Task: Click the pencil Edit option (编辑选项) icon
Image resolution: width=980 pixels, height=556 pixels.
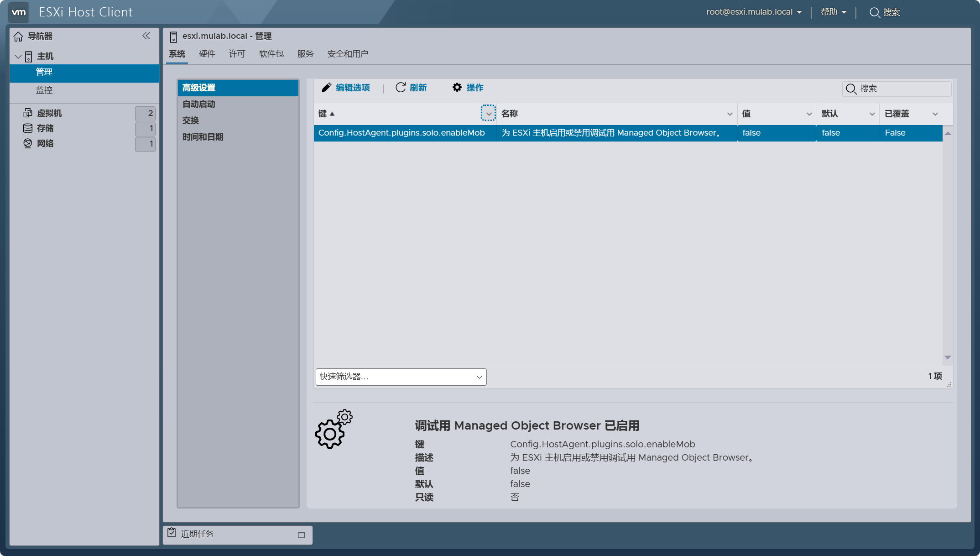Action: coord(326,88)
